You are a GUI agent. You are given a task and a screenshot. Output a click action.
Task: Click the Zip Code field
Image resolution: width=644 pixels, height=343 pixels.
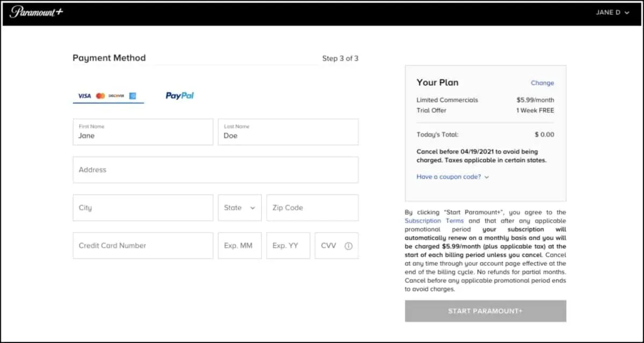point(312,207)
